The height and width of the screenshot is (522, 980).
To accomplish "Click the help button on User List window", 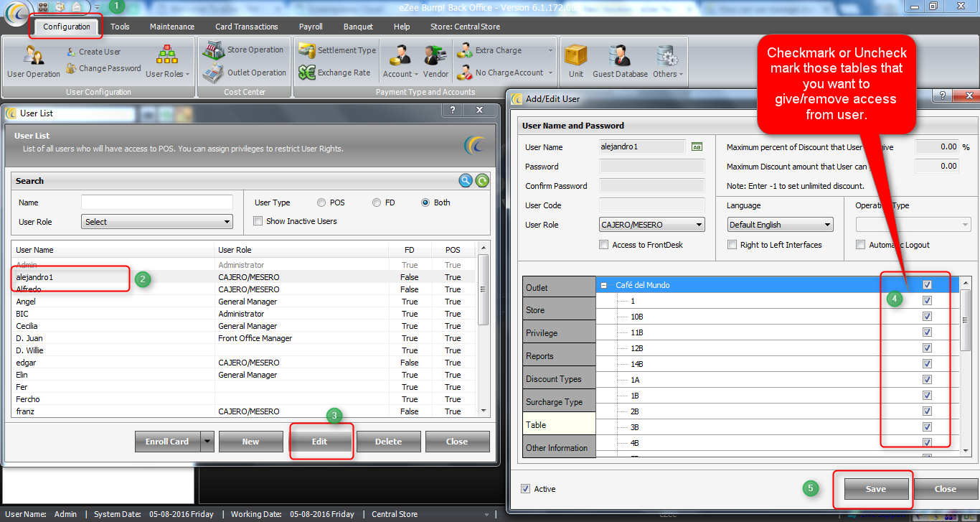I will pyautogui.click(x=453, y=110).
